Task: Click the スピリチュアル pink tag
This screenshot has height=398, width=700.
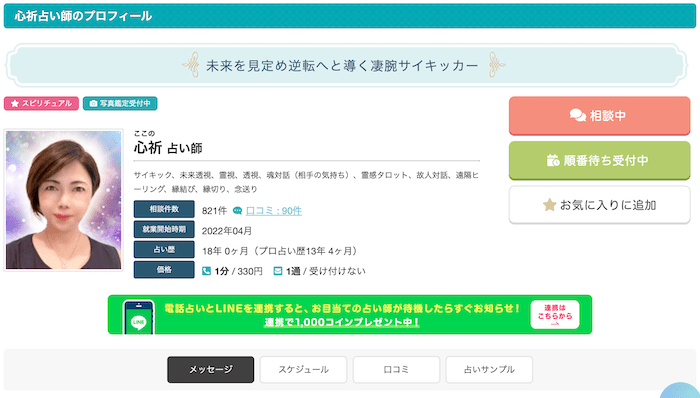Action: pos(42,104)
